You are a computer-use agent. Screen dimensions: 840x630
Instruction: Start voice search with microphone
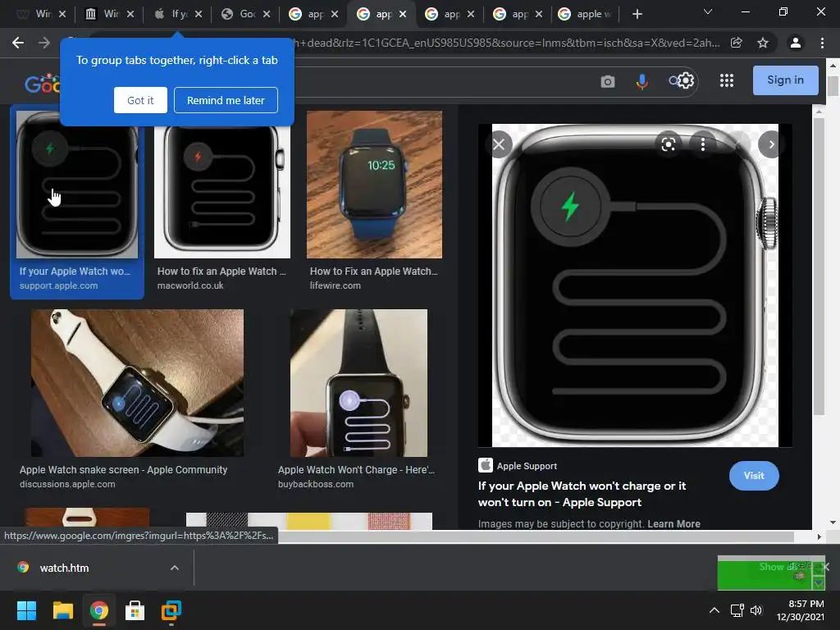(641, 81)
